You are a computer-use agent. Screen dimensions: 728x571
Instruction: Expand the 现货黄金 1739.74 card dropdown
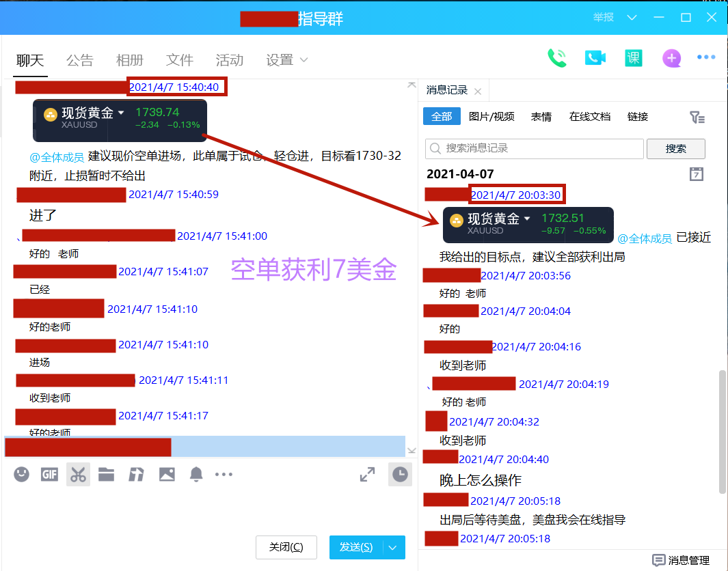pos(121,113)
